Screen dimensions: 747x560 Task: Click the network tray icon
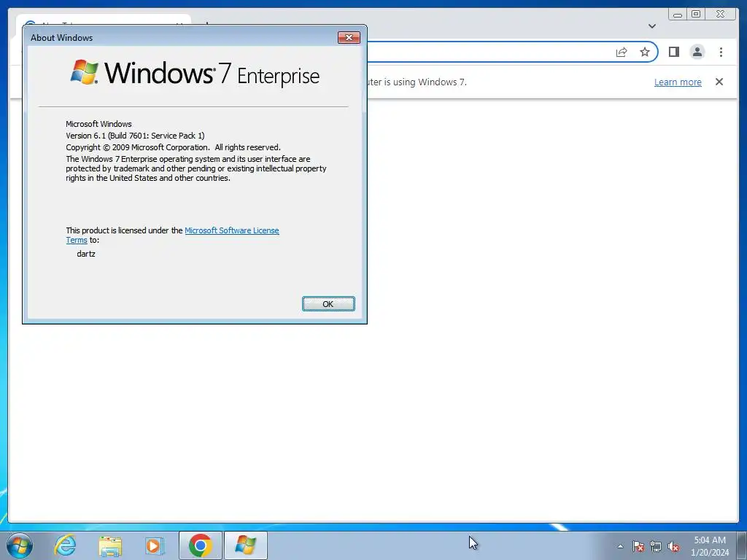(x=656, y=546)
